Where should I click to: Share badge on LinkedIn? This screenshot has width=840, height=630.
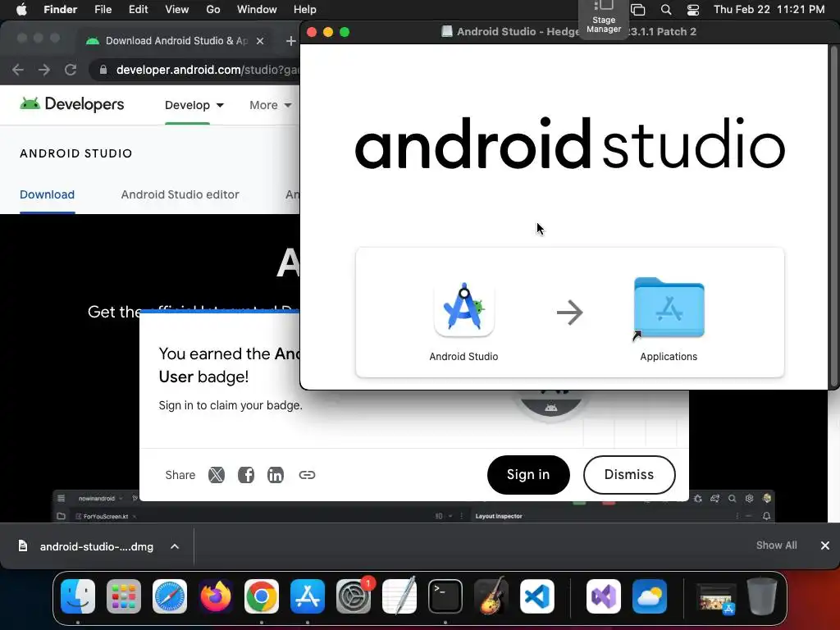(276, 475)
